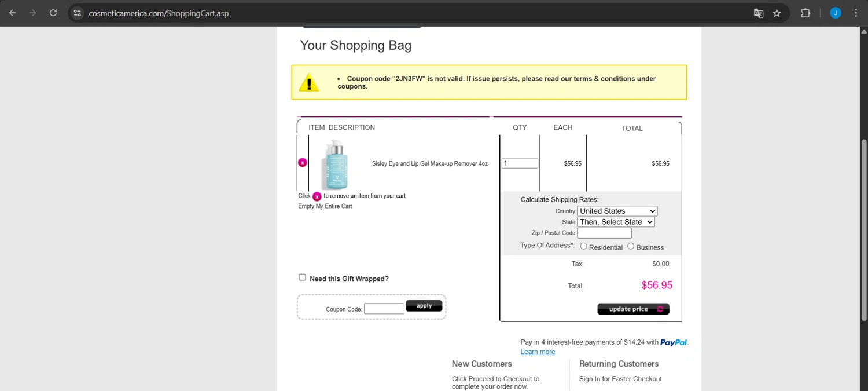868x391 pixels.
Task: Click Empty My Entire Cart link
Action: 325,206
